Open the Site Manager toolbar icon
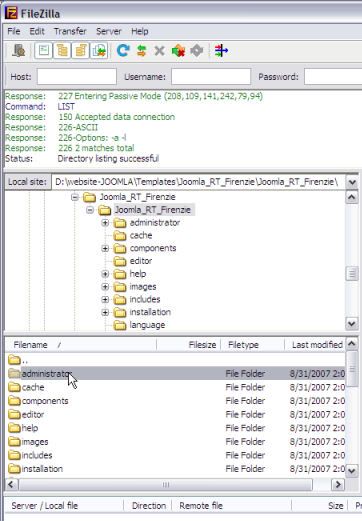362x521 pixels. pyautogui.click(x=19, y=51)
